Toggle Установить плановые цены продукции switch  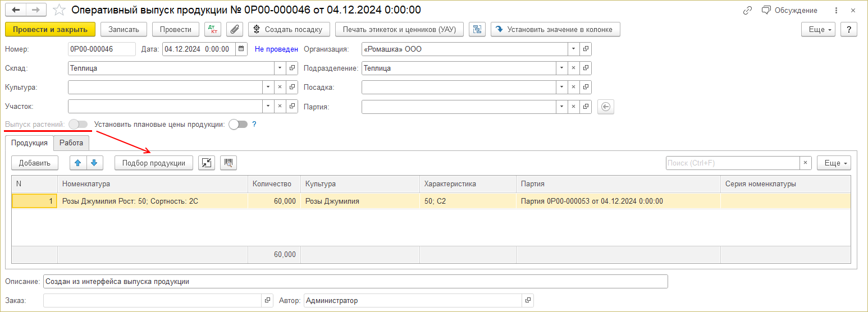click(x=238, y=125)
